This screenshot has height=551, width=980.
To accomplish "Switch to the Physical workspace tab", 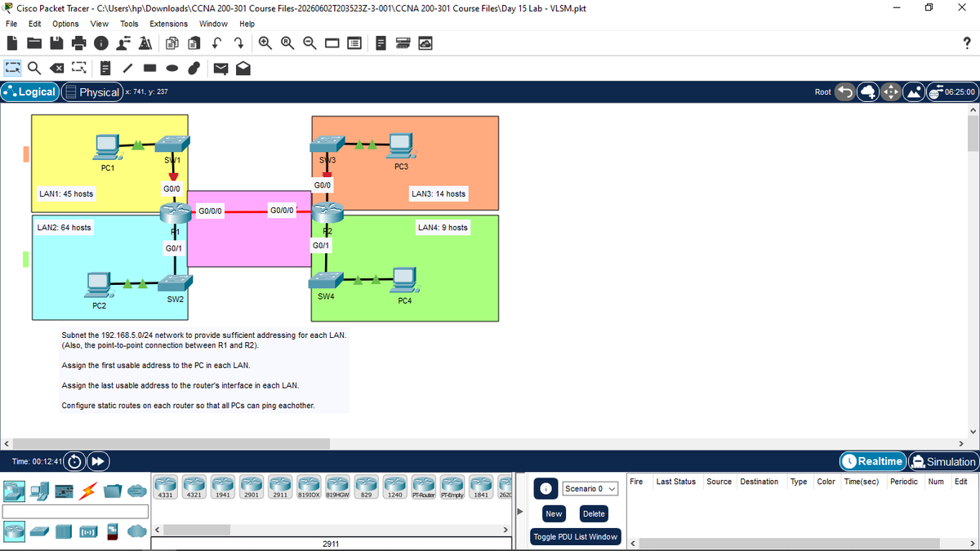I will pos(91,92).
